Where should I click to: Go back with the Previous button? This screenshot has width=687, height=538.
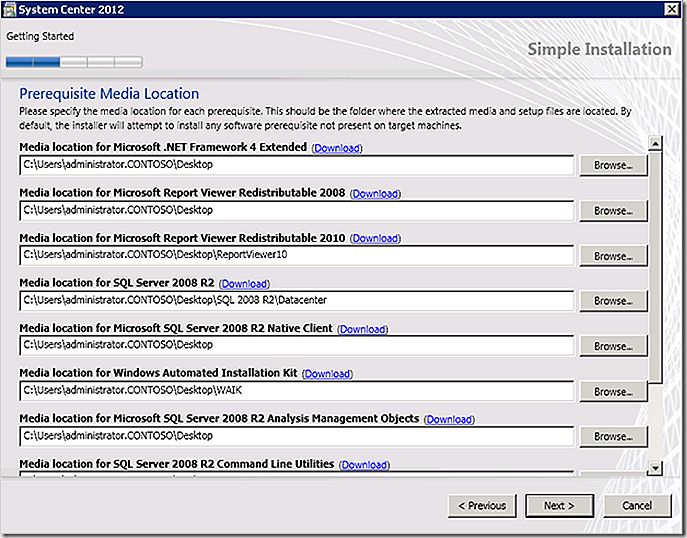tap(482, 506)
